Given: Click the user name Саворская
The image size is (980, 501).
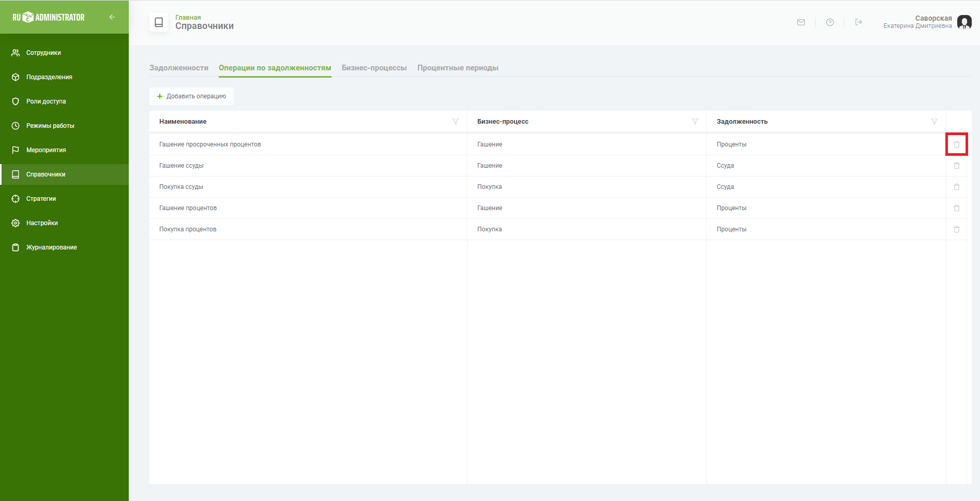Looking at the screenshot, I should click(933, 18).
